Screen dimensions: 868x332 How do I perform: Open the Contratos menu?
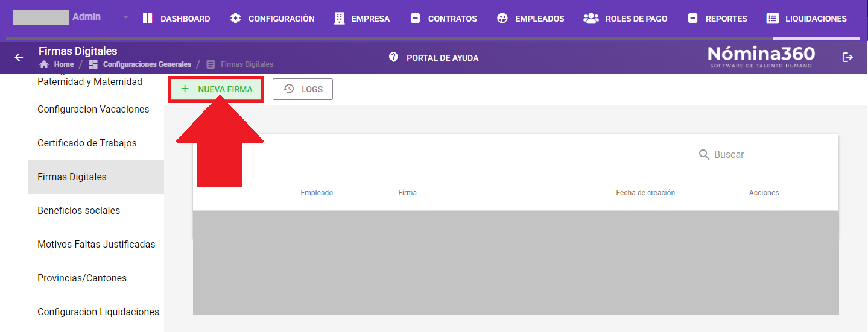click(x=443, y=19)
